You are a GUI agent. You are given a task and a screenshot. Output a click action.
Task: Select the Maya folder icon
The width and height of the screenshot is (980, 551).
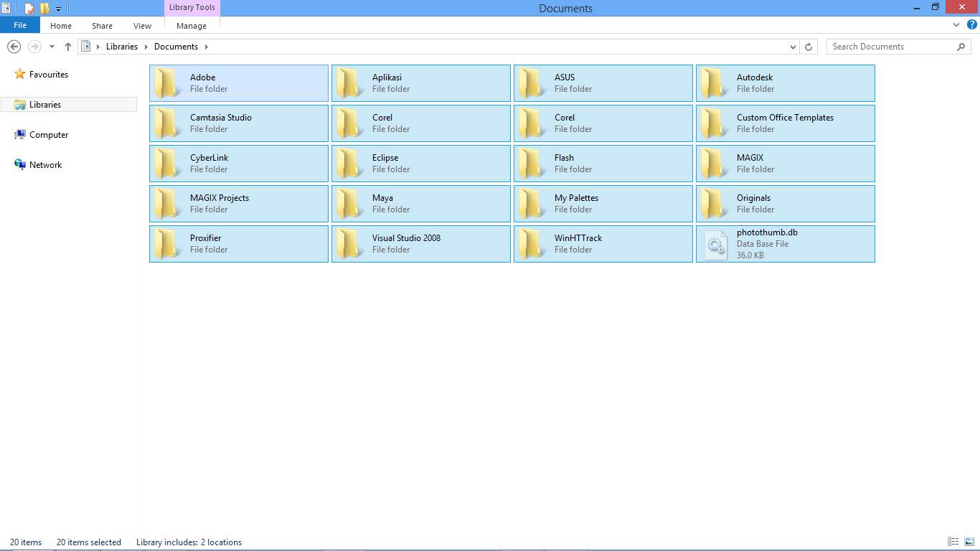[x=350, y=204]
